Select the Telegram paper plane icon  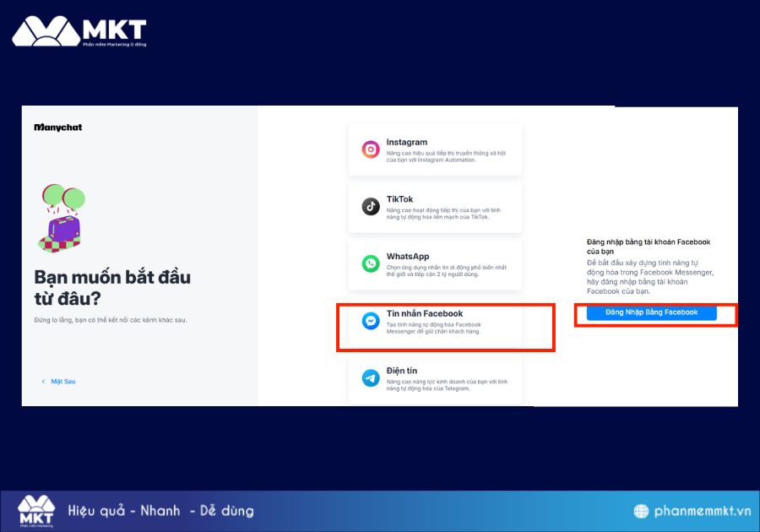point(371,378)
